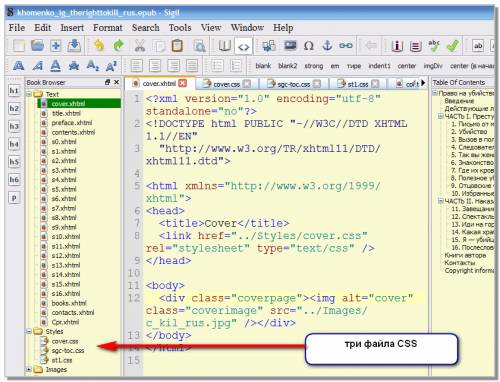Switch to the st1.css tab
500x382 pixels.
tap(358, 84)
